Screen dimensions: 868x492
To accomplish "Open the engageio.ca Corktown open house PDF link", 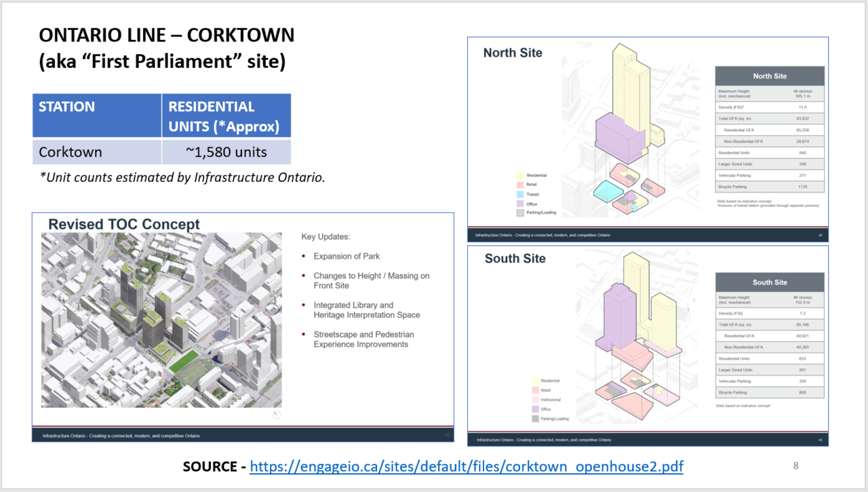I will pyautogui.click(x=467, y=467).
